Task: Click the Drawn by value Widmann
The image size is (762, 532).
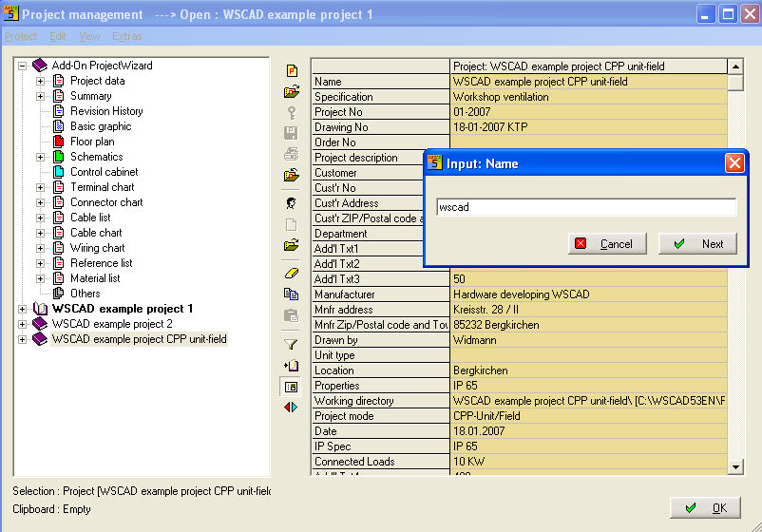Action: [x=589, y=340]
